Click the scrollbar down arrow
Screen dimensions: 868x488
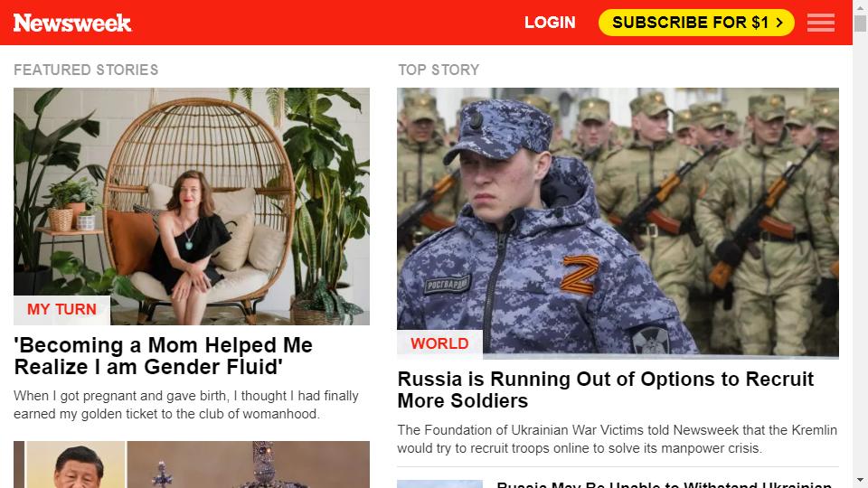(860, 482)
